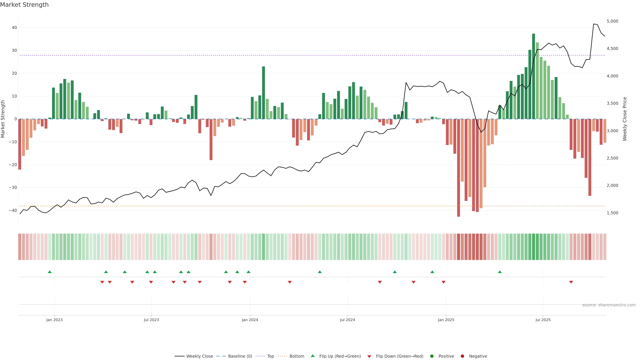Click the first red flip-down marker
The image size is (644, 362).
[102, 282]
